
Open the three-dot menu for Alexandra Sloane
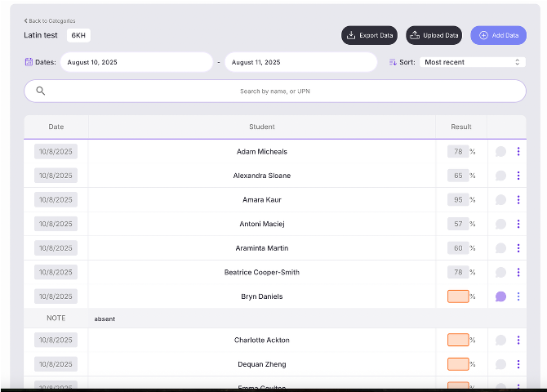[518, 176]
